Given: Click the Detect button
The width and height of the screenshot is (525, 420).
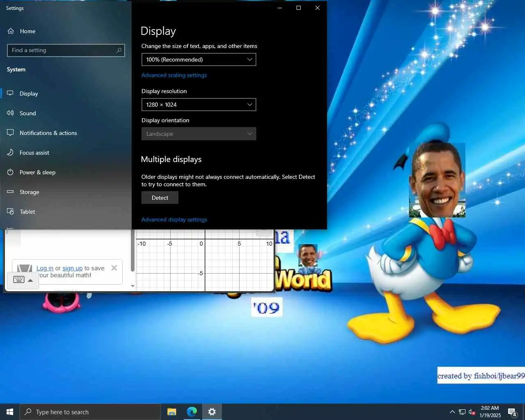Looking at the screenshot, I should click(160, 198).
